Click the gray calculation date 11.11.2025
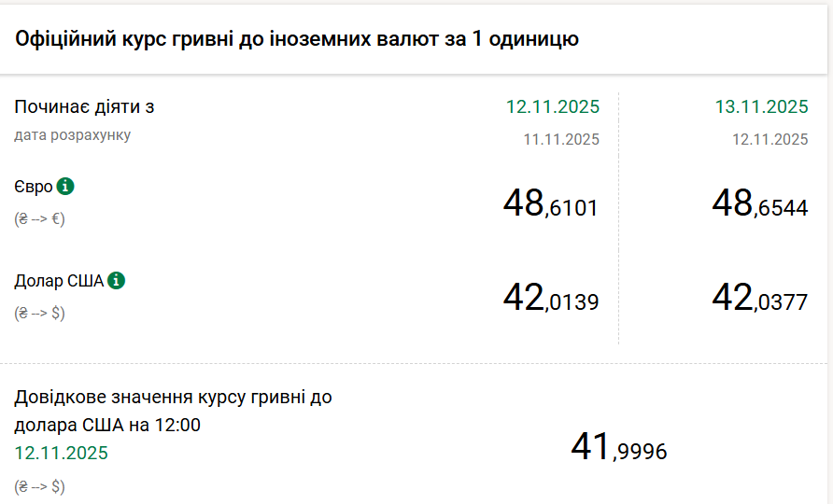The width and height of the screenshot is (833, 504). point(560,139)
